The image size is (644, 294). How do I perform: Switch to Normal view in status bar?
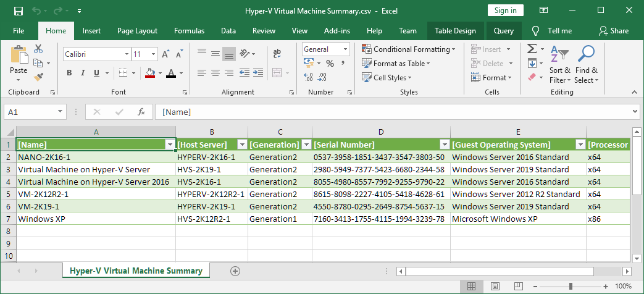click(472, 286)
